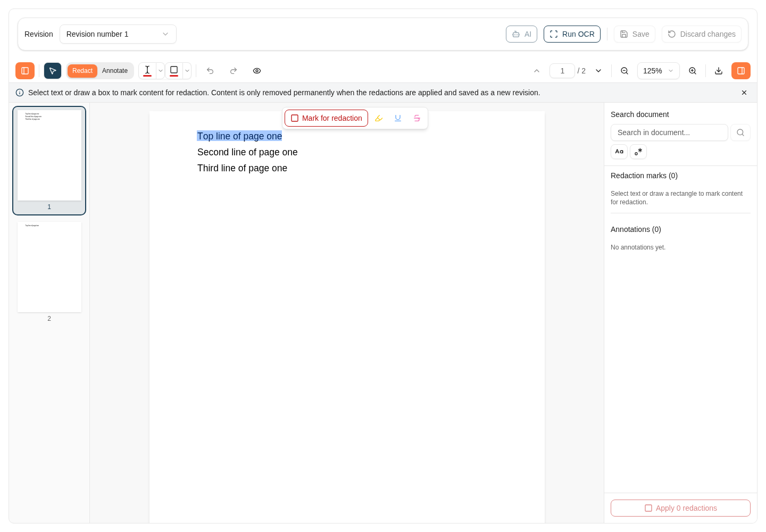
Task: Run the document search magnifier button
Action: [740, 132]
